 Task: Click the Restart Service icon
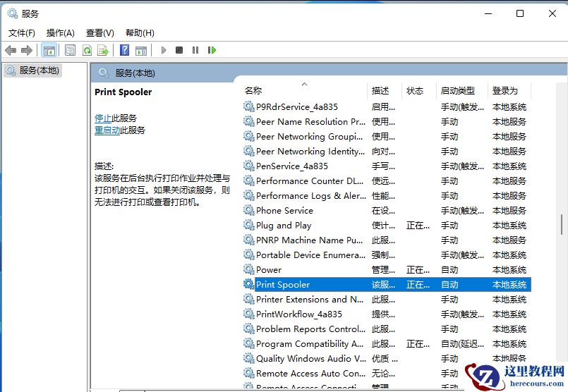(x=212, y=50)
